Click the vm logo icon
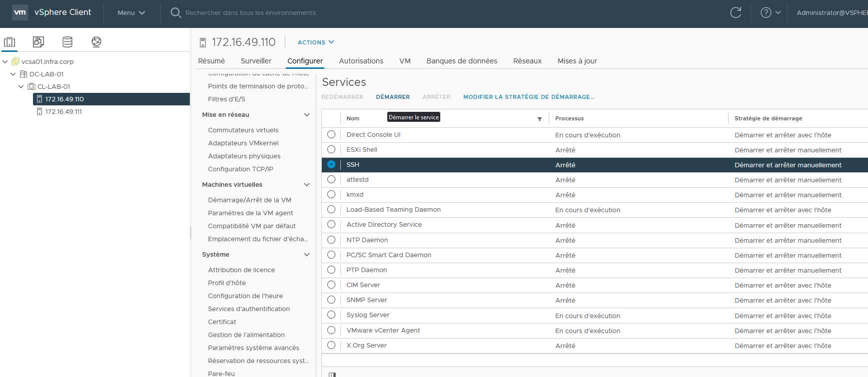 click(x=20, y=12)
